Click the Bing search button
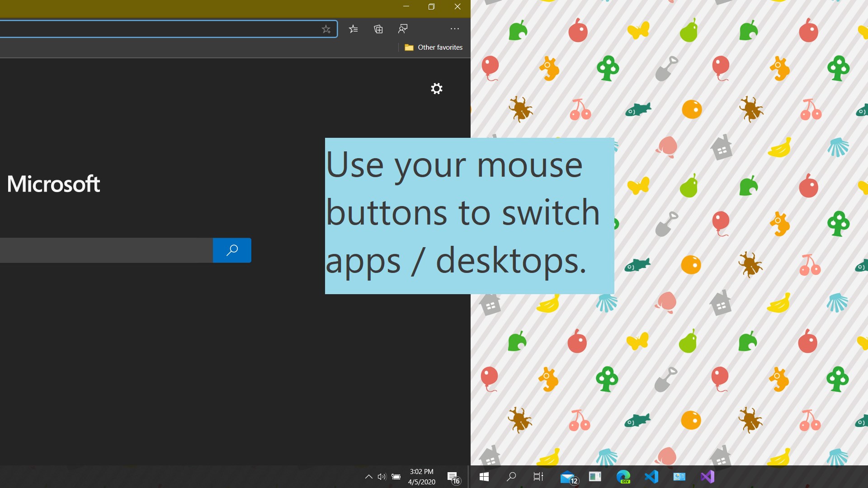The image size is (868, 488). (231, 250)
